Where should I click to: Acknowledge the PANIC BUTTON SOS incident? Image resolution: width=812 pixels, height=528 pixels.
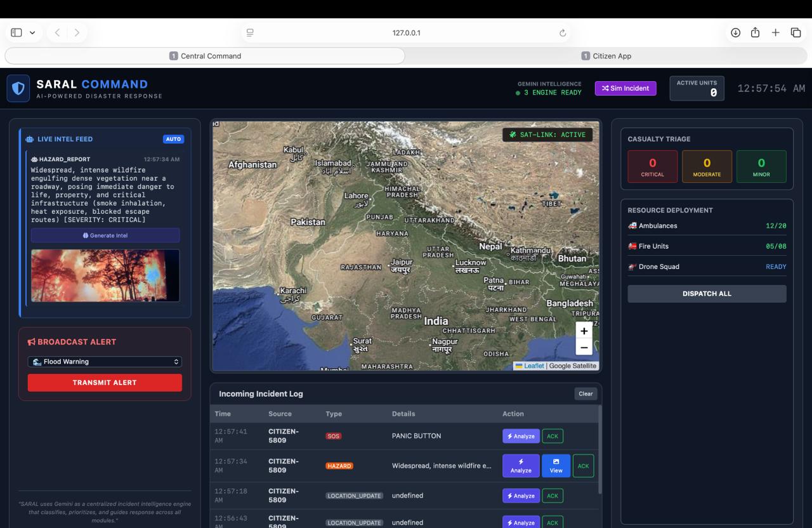[553, 436]
